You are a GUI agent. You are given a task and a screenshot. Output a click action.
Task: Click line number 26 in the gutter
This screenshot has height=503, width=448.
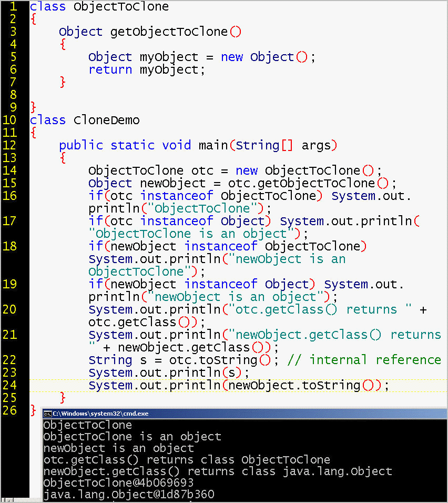tap(9, 410)
